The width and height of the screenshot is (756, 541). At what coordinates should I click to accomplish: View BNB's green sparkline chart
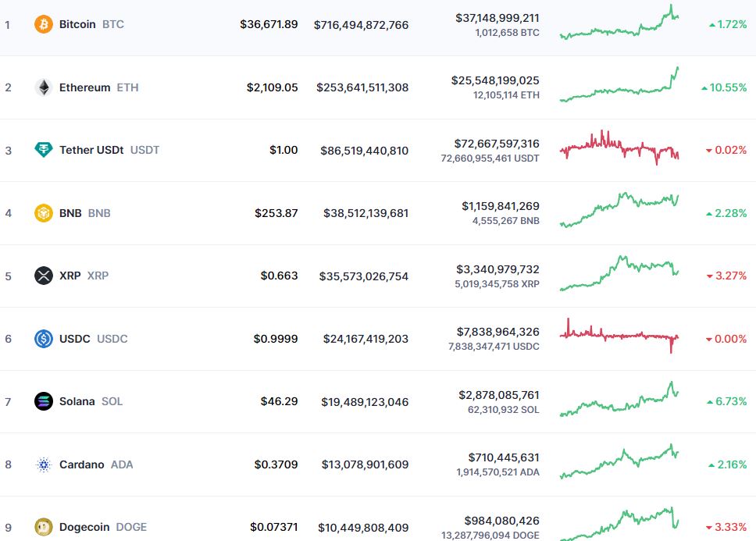coord(619,210)
